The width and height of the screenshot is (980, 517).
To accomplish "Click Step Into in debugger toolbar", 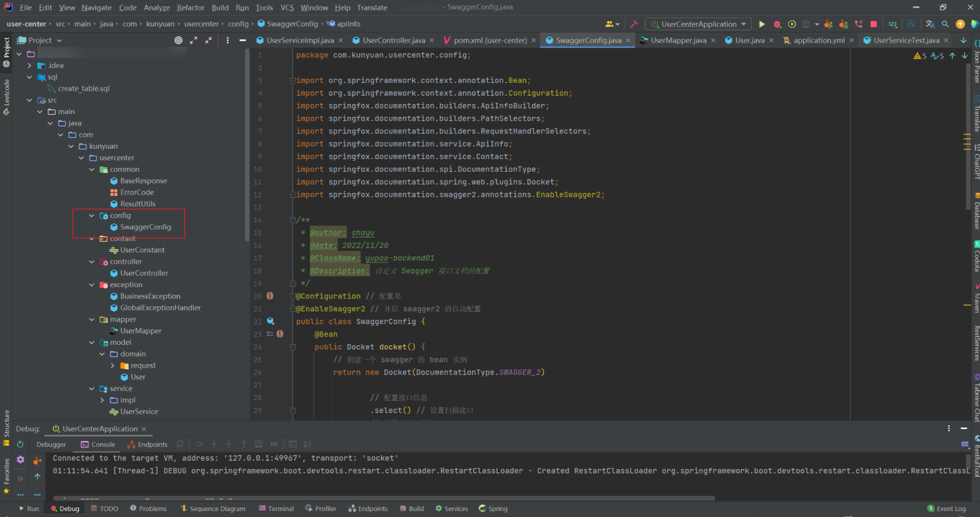I will pyautogui.click(x=214, y=444).
